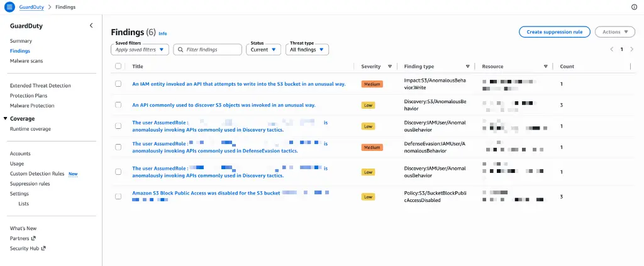Go to previous page arrow
The height and width of the screenshot is (266, 644).
(611, 49)
